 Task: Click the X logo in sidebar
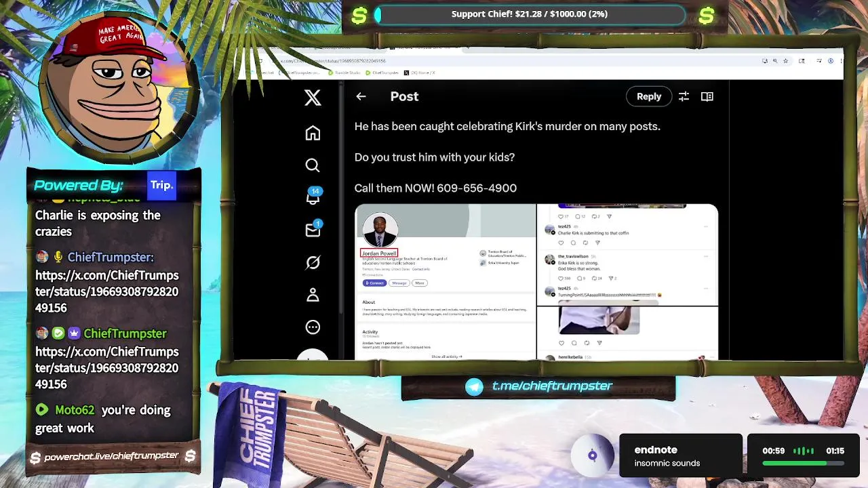coord(313,97)
